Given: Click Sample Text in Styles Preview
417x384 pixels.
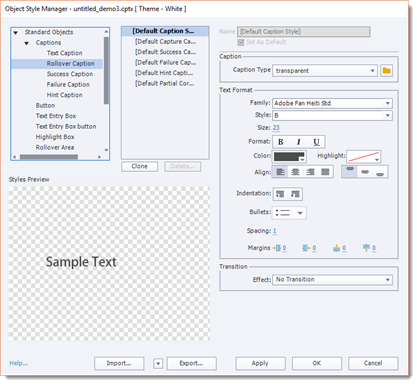Looking at the screenshot, I should coord(81,262).
